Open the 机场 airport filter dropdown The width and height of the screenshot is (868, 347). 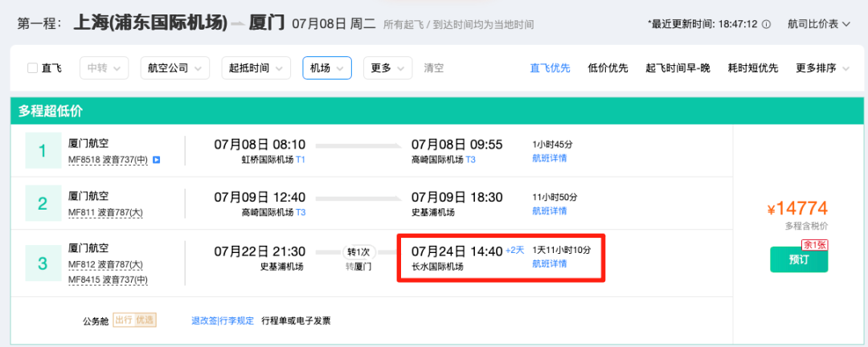[326, 68]
